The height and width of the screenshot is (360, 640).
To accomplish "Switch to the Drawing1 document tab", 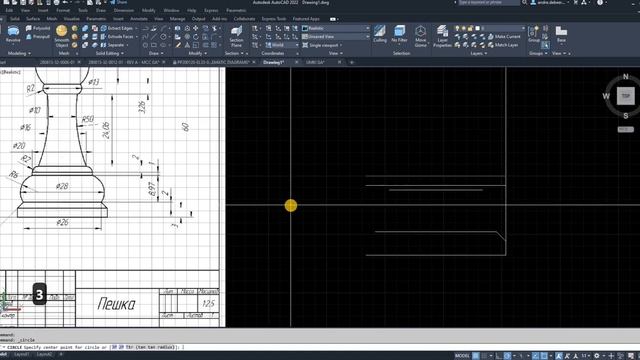I will (273, 62).
